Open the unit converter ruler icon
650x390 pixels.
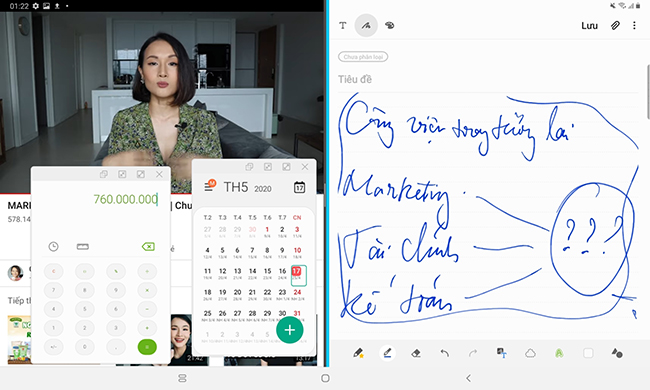tap(82, 247)
